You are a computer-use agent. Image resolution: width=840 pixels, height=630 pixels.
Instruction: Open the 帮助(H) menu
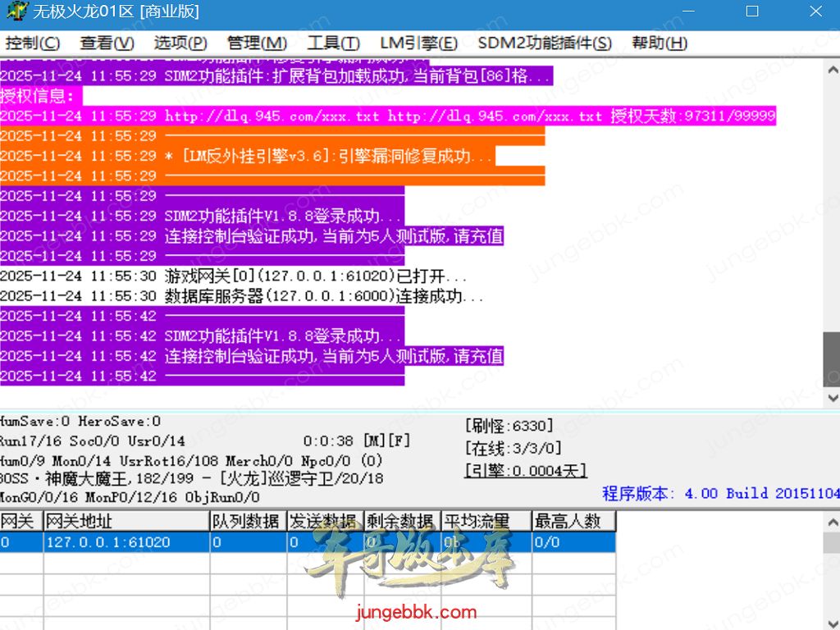pyautogui.click(x=660, y=43)
